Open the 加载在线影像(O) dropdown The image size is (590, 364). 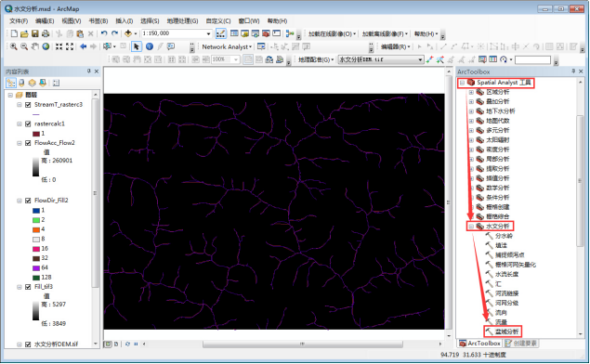(332, 34)
